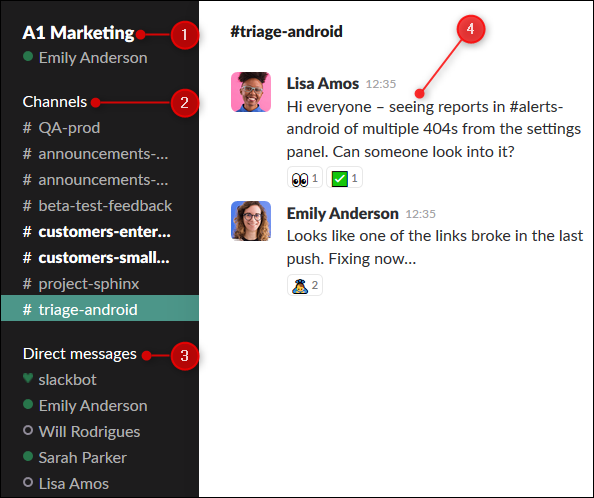The width and height of the screenshot is (594, 498).
Task: Open the A1 Marketing workspace menu
Action: pos(78,33)
